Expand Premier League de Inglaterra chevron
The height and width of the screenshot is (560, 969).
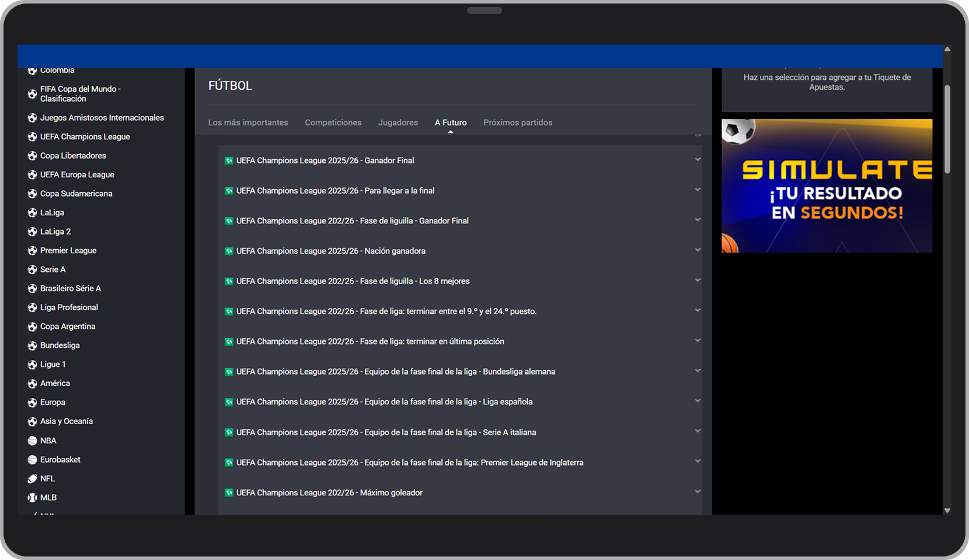(x=698, y=461)
